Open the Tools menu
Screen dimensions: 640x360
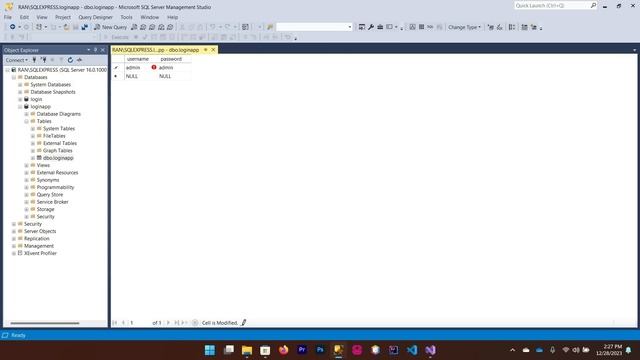[x=126, y=17]
